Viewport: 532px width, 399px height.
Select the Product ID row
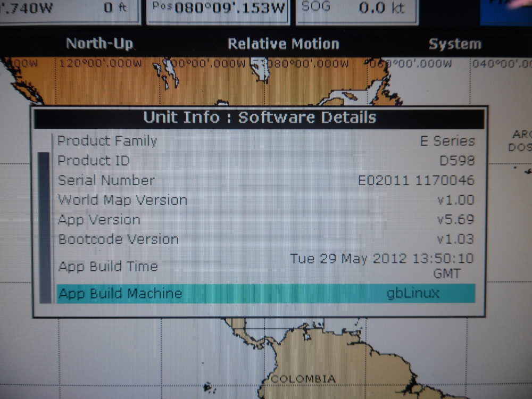coord(265,161)
